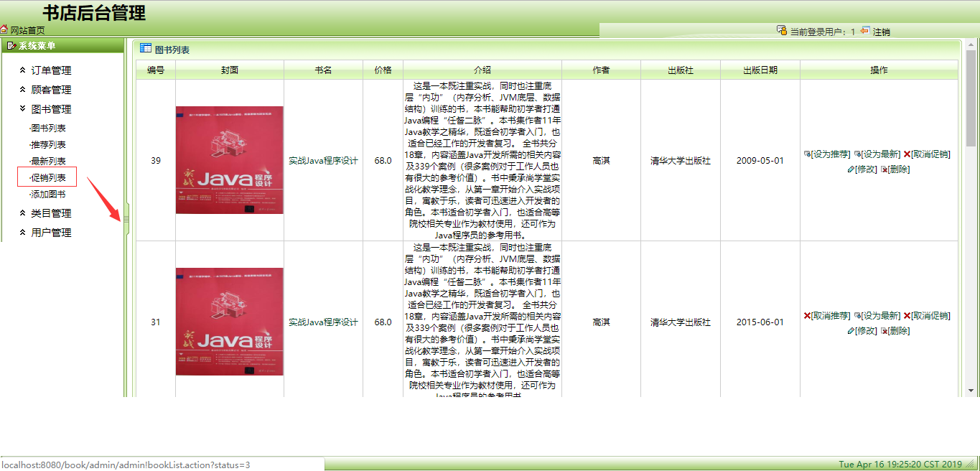Click the scrollbar up arrow
Viewport: 980px width, 471px height.
tap(971, 45)
